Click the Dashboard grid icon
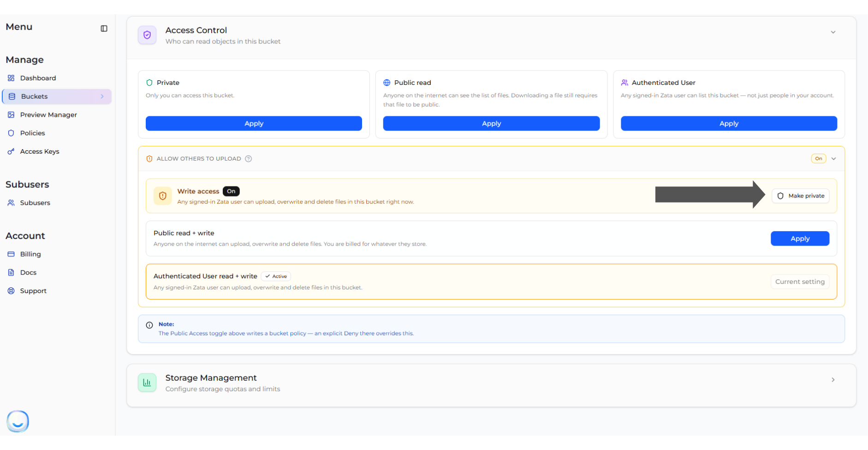 tap(11, 78)
